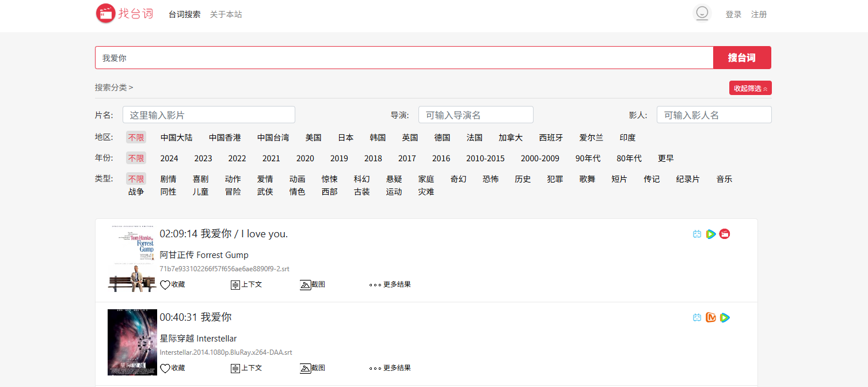Click the 注册 register link
The height and width of the screenshot is (387, 868).
point(759,14)
